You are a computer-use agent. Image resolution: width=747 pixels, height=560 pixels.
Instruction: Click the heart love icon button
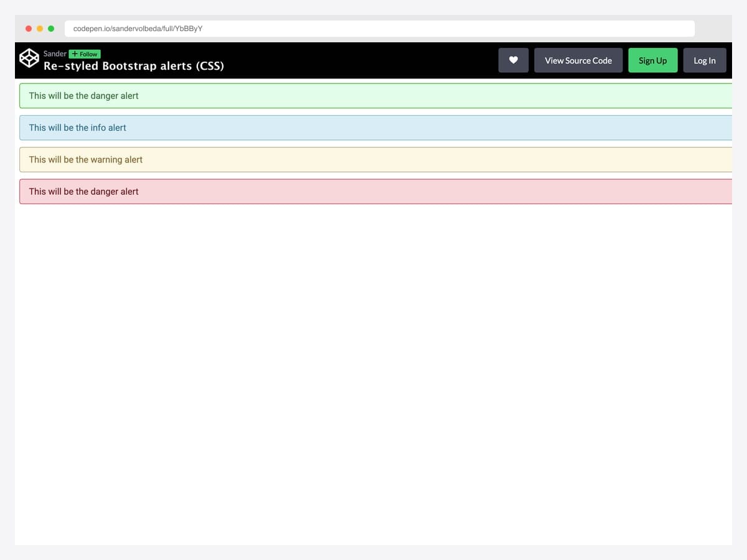click(514, 60)
